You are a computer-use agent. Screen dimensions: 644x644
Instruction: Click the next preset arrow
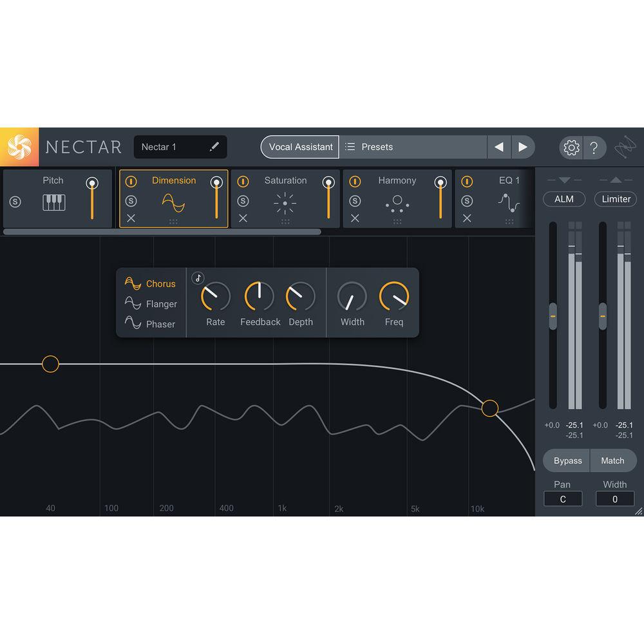[x=524, y=147]
